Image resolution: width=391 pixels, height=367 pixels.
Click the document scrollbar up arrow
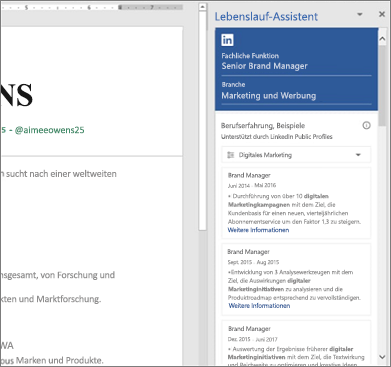click(x=202, y=7)
